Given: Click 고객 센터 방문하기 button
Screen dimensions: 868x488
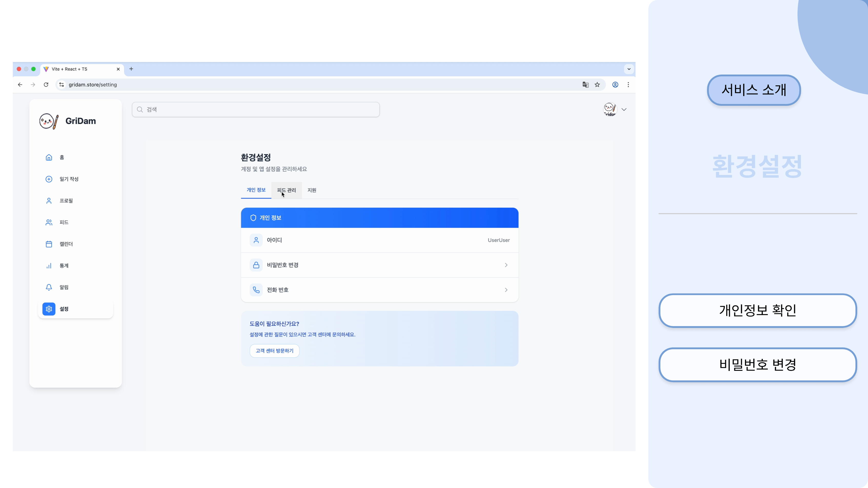Looking at the screenshot, I should pos(274,351).
